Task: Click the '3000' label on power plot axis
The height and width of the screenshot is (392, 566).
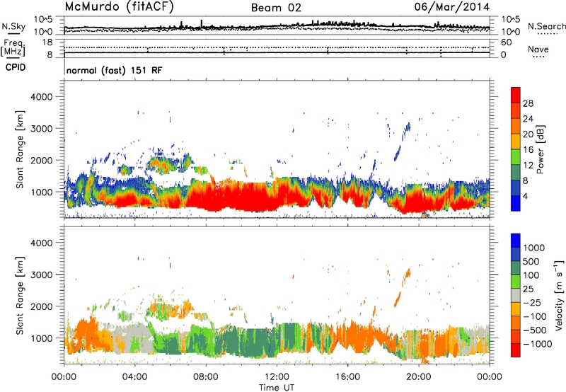Action: coord(41,129)
